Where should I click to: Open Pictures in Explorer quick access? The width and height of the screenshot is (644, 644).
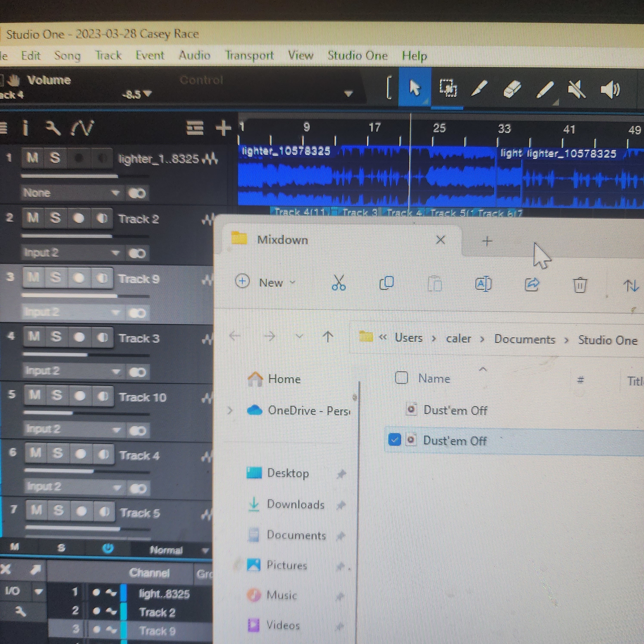(x=277, y=565)
